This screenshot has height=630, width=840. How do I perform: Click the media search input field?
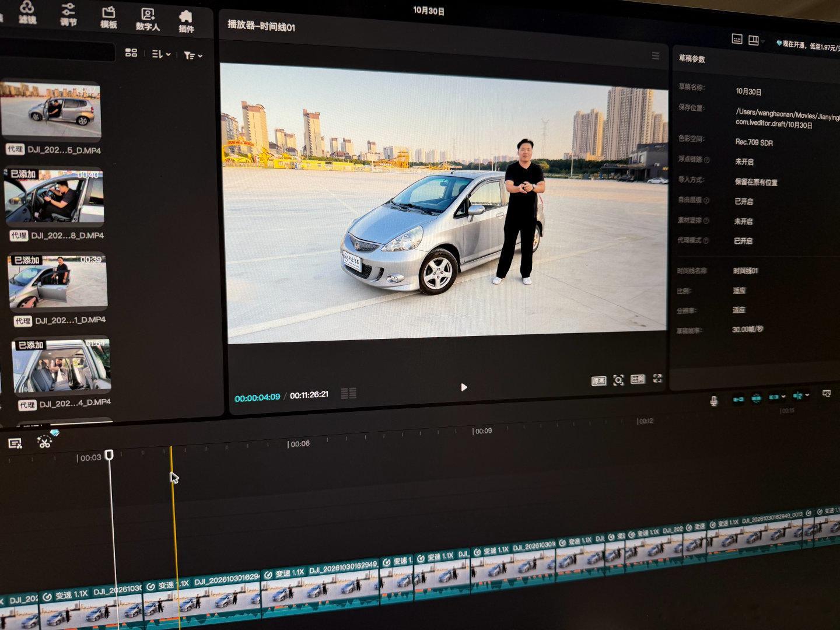(x=57, y=51)
